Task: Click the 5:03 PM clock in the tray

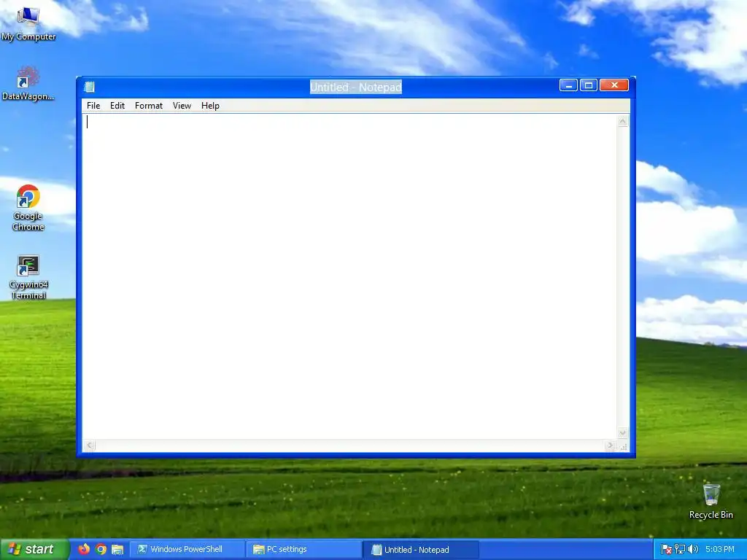Action: click(x=720, y=549)
